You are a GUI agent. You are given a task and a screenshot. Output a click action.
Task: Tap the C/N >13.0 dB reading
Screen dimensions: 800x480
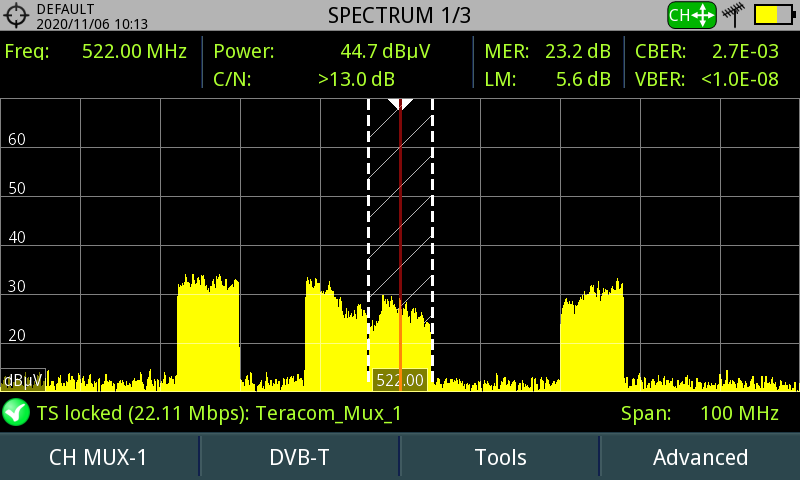point(304,79)
